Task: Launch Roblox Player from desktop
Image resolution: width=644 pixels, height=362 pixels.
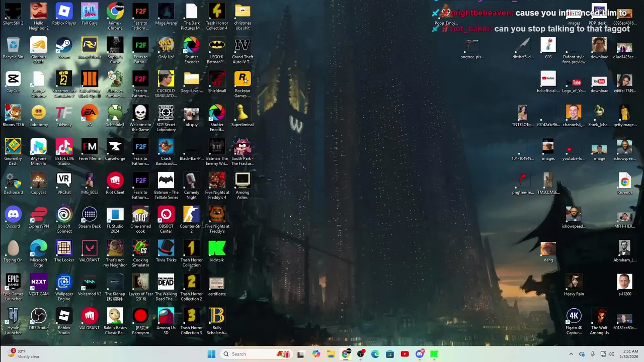Action: pyautogui.click(x=64, y=15)
